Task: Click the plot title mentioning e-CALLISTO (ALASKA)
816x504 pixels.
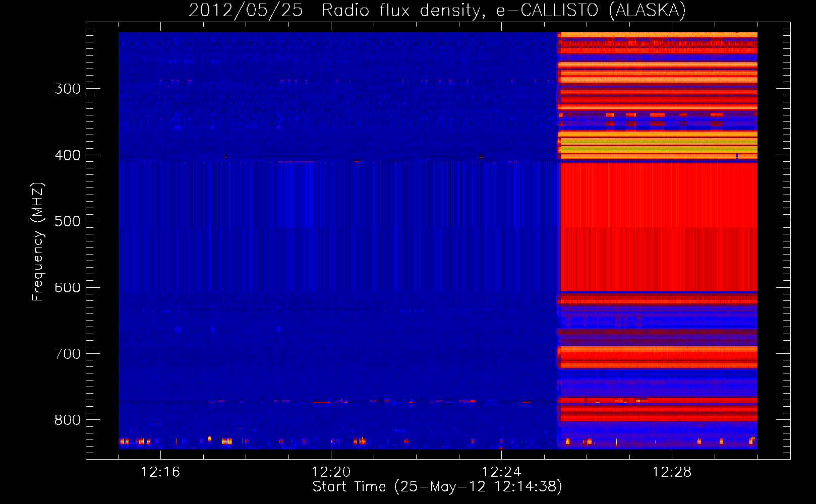Action: click(x=437, y=10)
